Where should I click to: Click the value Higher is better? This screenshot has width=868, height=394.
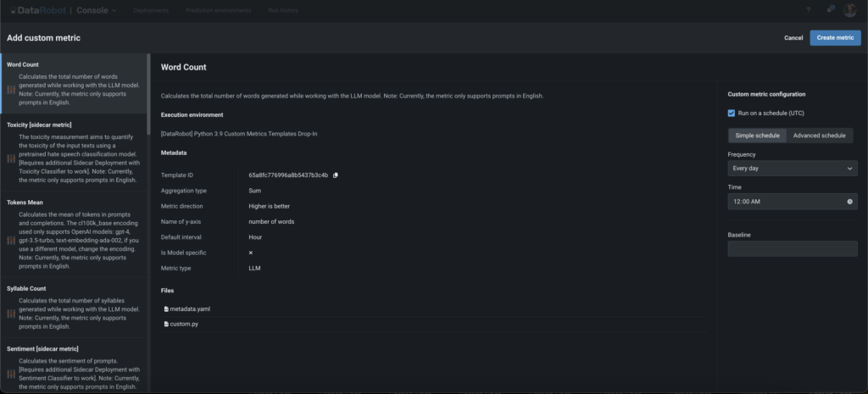coord(269,207)
